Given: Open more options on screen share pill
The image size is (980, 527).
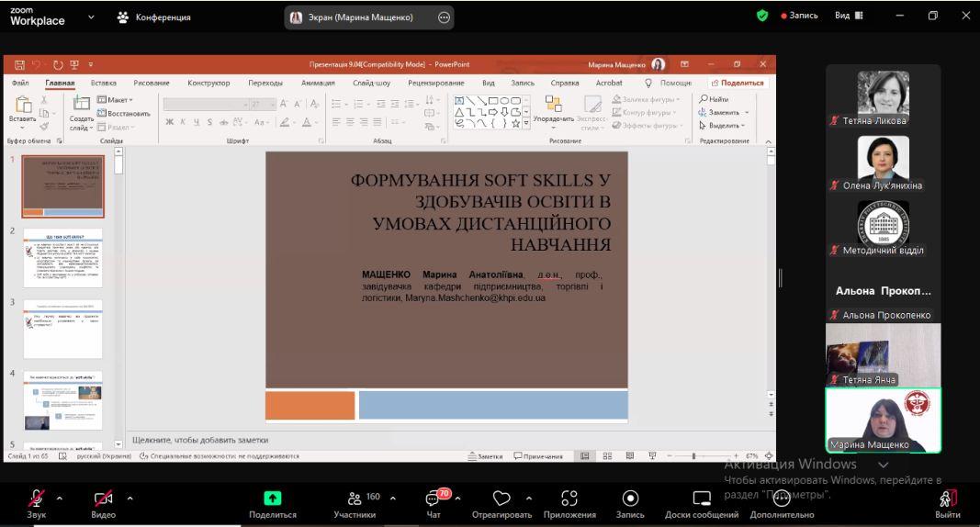Looking at the screenshot, I should 445,17.
